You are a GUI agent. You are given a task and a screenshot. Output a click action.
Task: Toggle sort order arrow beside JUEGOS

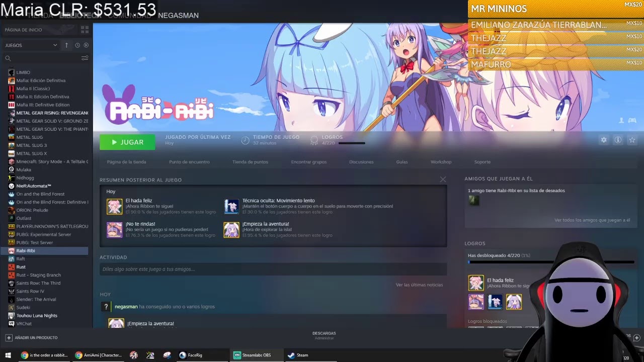(66, 45)
